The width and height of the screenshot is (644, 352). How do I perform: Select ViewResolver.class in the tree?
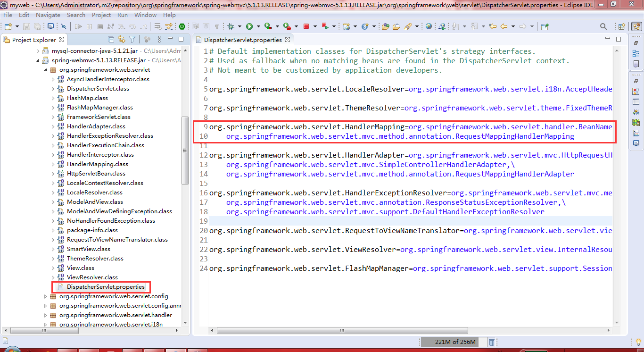92,277
